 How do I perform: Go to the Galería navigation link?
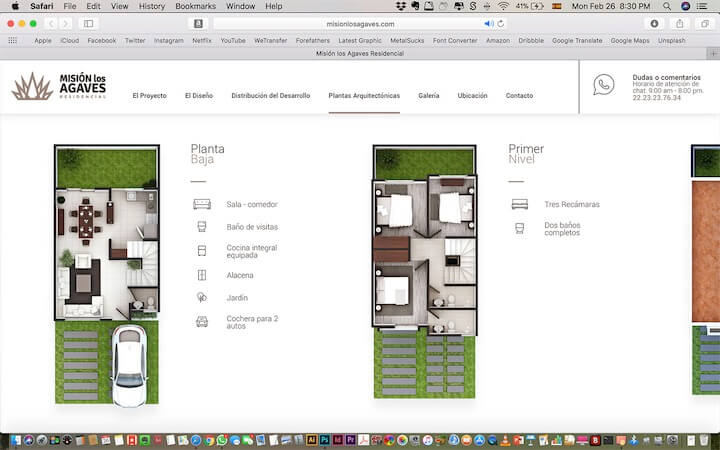[x=429, y=96]
